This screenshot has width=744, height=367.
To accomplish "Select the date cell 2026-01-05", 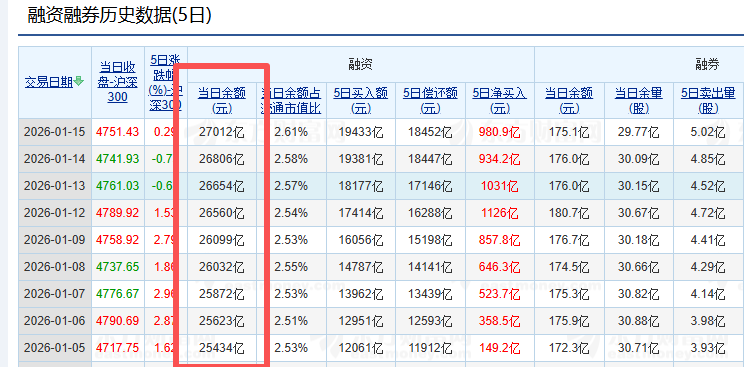I will click(x=55, y=348).
